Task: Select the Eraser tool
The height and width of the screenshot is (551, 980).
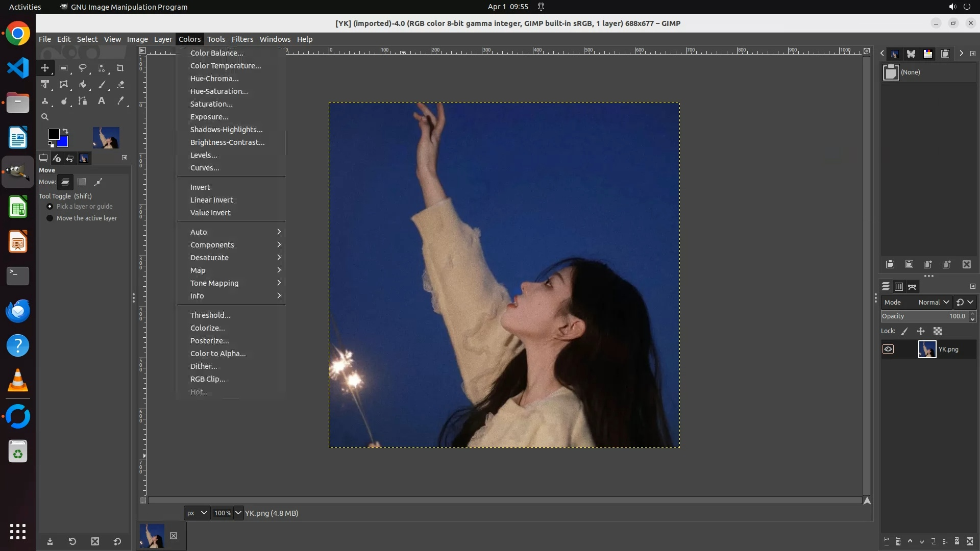Action: tap(120, 85)
